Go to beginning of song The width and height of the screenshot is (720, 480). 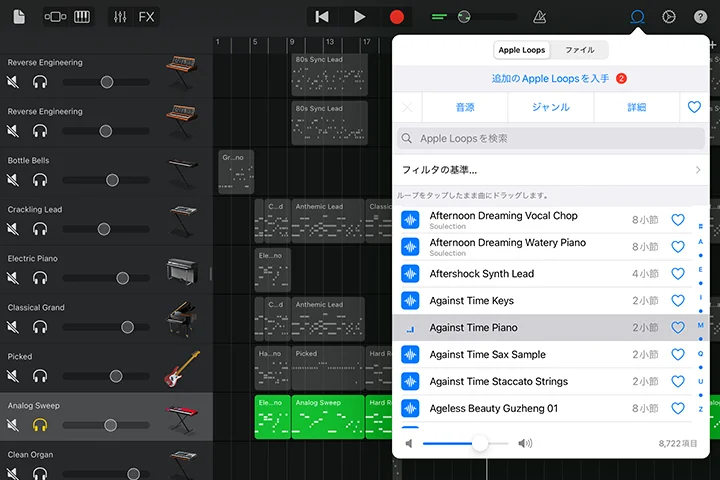pyautogui.click(x=322, y=17)
